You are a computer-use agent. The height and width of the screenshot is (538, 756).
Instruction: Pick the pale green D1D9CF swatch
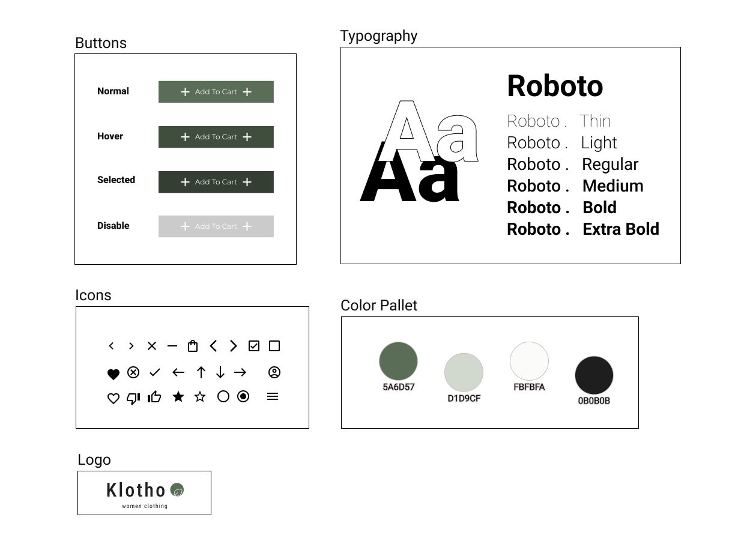coord(464,373)
